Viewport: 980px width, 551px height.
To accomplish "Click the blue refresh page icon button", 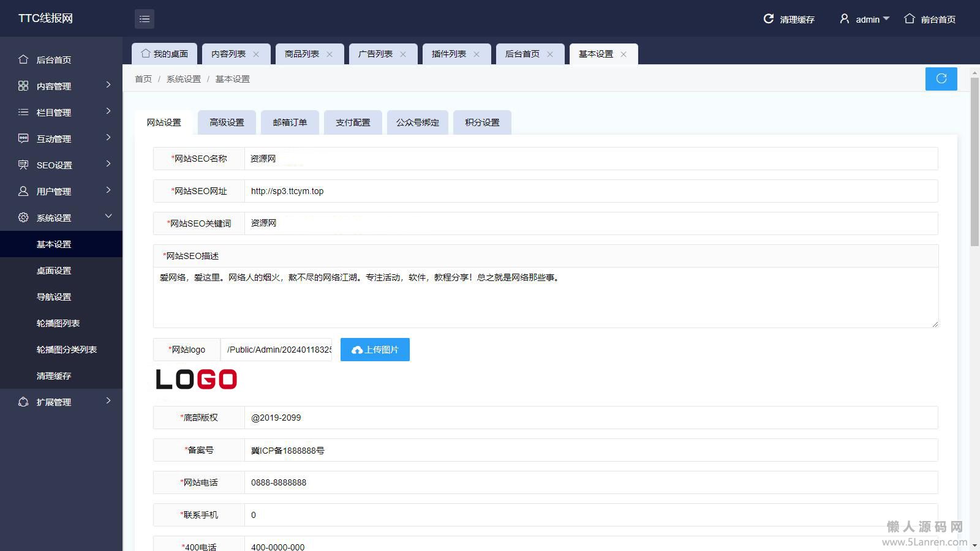I will click(x=941, y=78).
